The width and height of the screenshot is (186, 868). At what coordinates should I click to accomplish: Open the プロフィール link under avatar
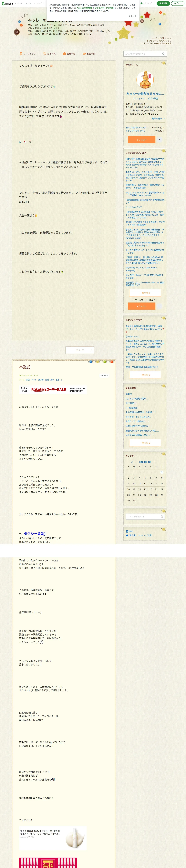coord(138,99)
